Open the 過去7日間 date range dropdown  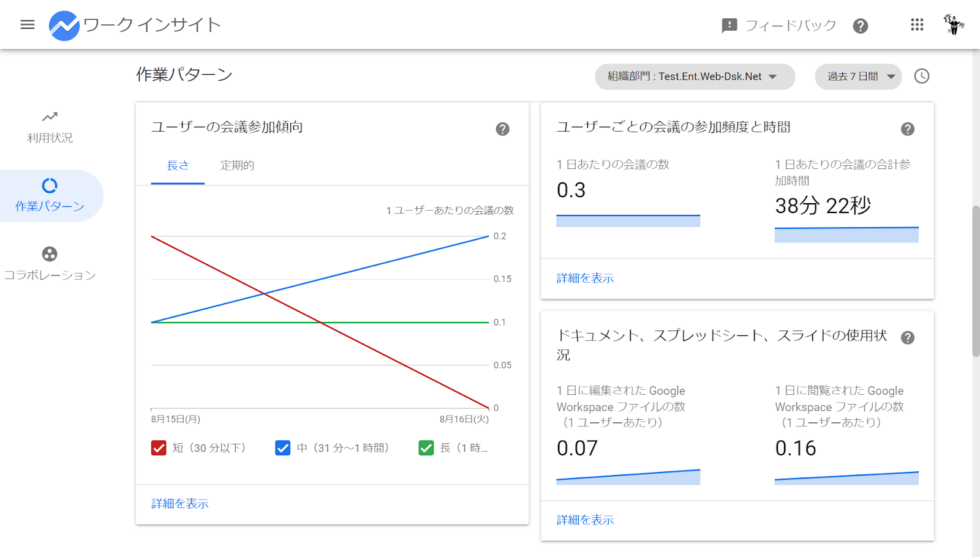[858, 77]
